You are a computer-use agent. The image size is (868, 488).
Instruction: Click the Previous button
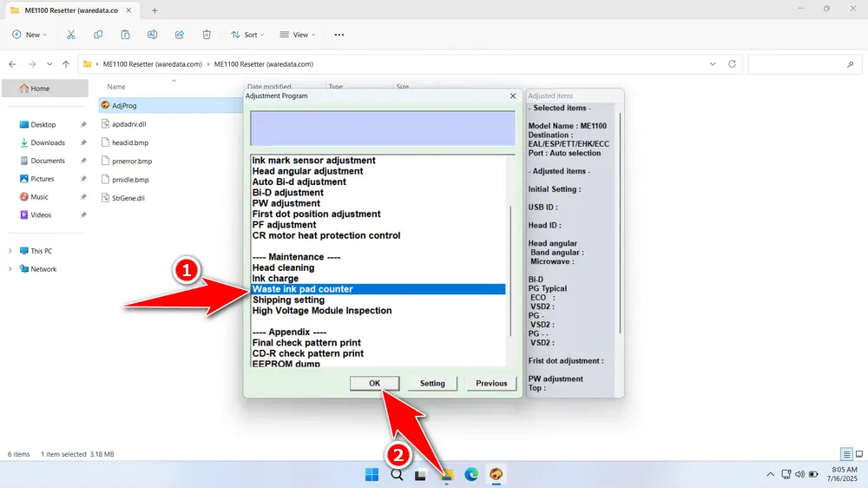pyautogui.click(x=491, y=383)
